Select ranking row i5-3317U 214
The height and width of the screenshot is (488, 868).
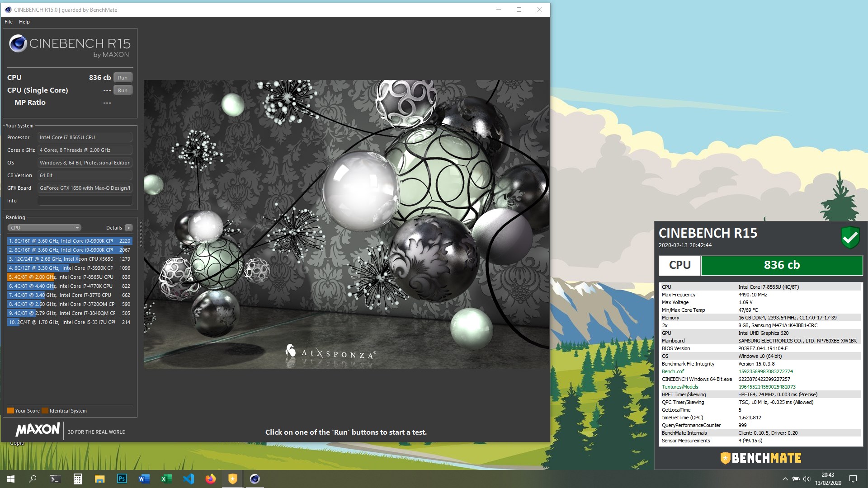[70, 322]
